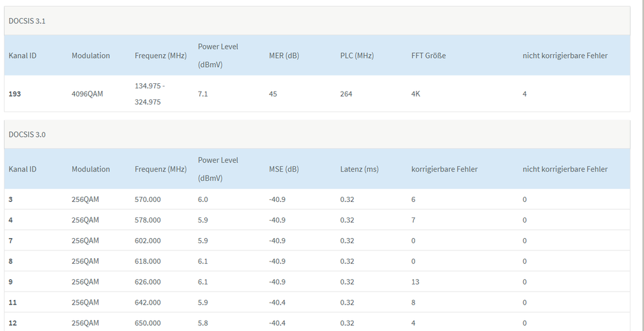Image resolution: width=644 pixels, height=331 pixels.
Task: Select channel ID 7 cell
Action: (x=11, y=241)
